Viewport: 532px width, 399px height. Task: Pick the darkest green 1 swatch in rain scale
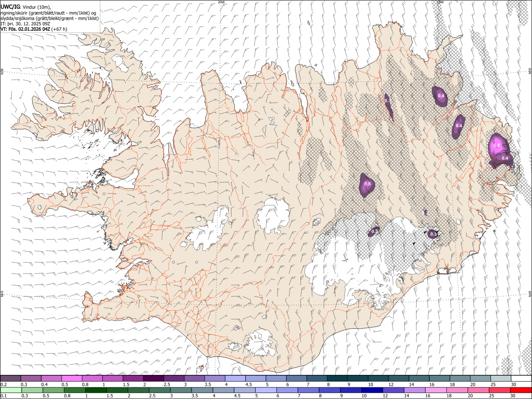click(x=96, y=390)
